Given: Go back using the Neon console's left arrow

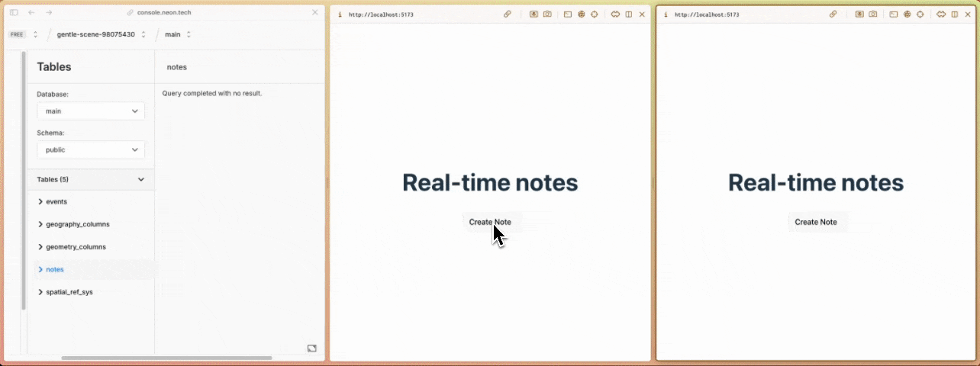Looking at the screenshot, I should coord(31,13).
